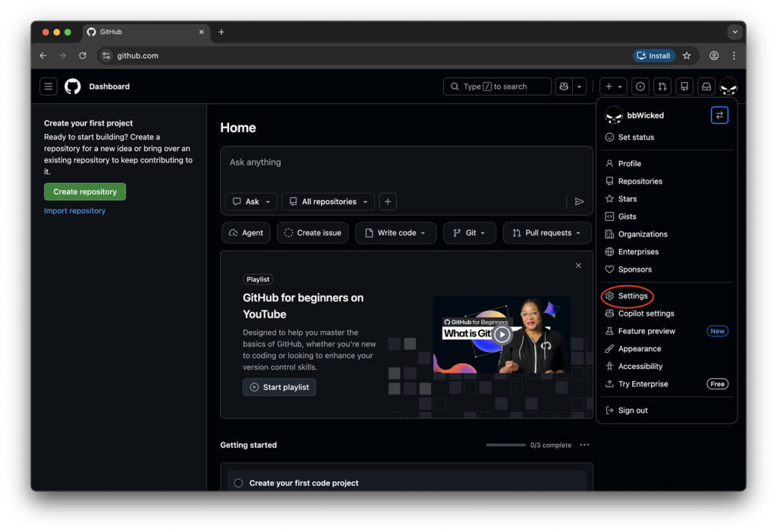Click the site information icon in address bar
777x532 pixels.
tap(106, 56)
